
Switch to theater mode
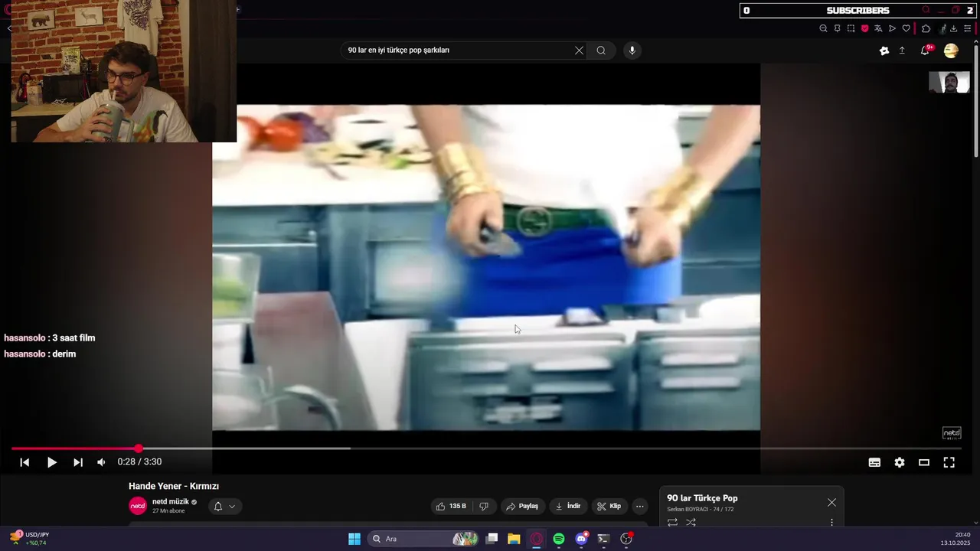pyautogui.click(x=924, y=462)
